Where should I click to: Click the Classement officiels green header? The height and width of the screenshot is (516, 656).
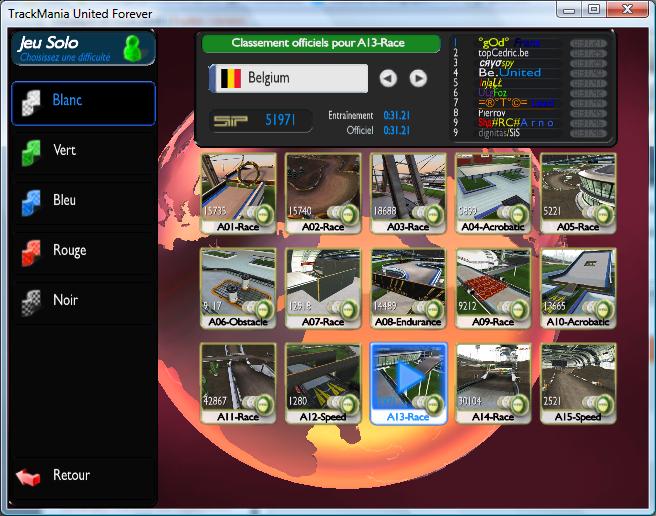point(320,44)
